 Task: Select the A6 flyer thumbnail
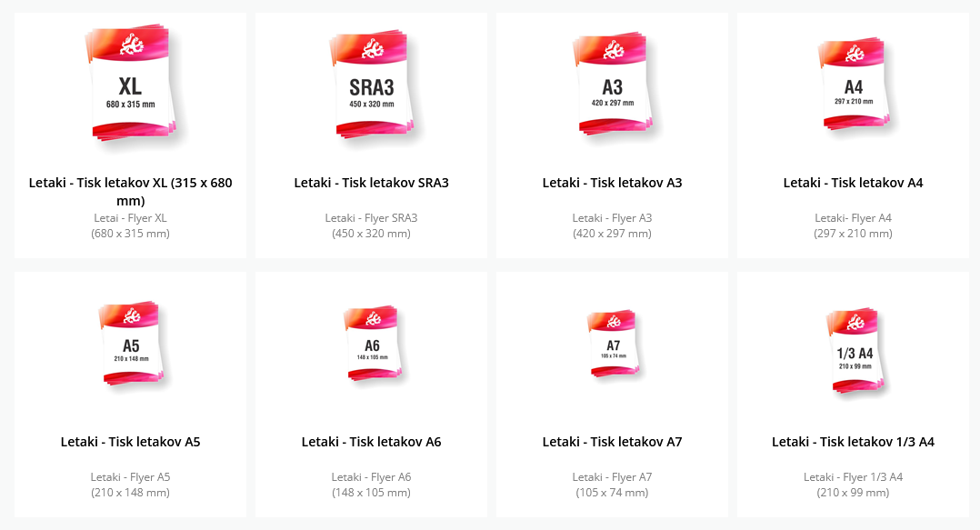[372, 344]
